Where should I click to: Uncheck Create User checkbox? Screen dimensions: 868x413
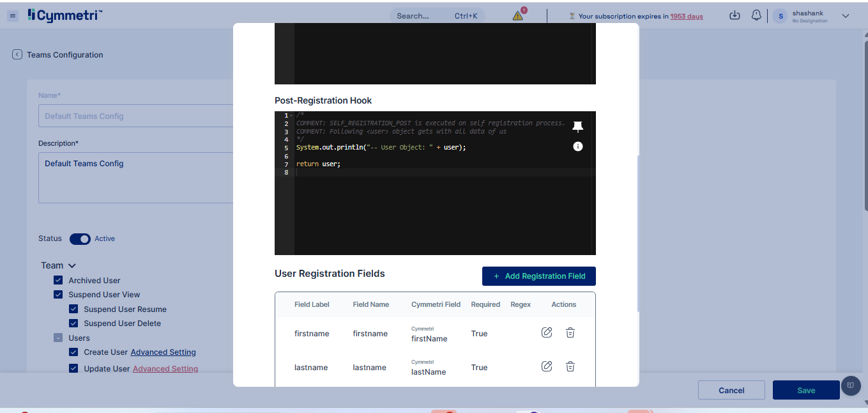click(x=73, y=352)
